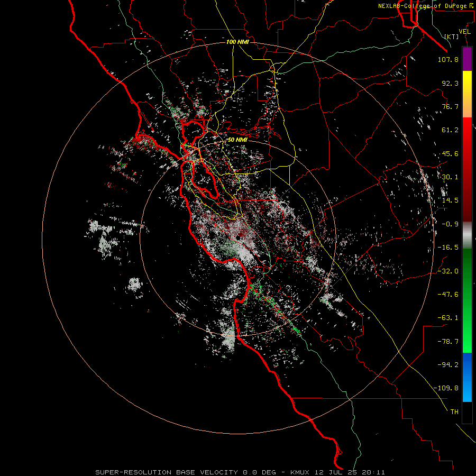The image size is (476, 476).
Task: Click the 61.2 velocity scale value
Action: [x=450, y=130]
